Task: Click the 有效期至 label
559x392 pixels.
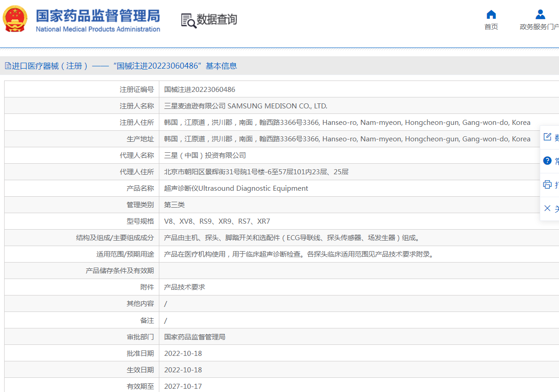Action: [141, 387]
